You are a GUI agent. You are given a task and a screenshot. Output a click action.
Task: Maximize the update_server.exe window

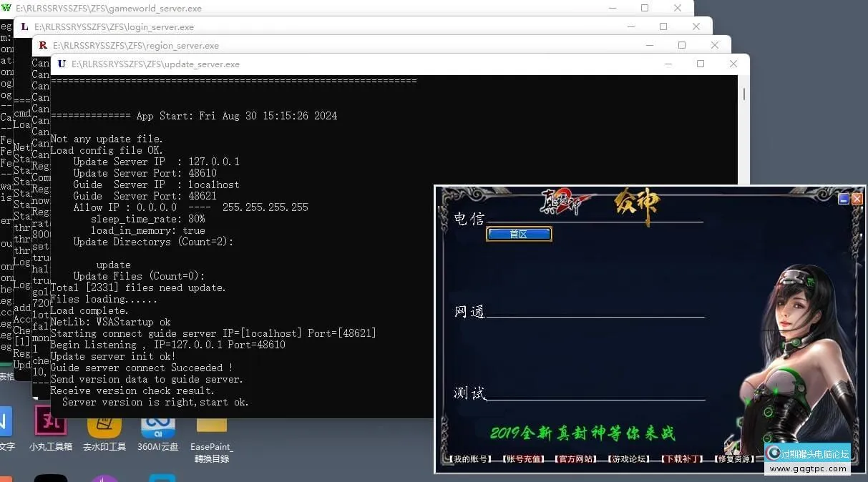tap(701, 64)
